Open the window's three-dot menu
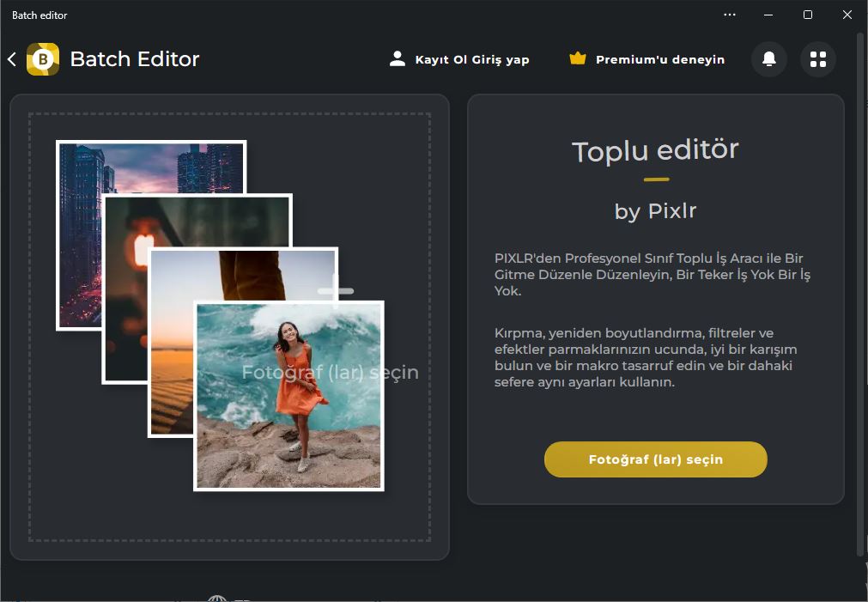 tap(730, 15)
